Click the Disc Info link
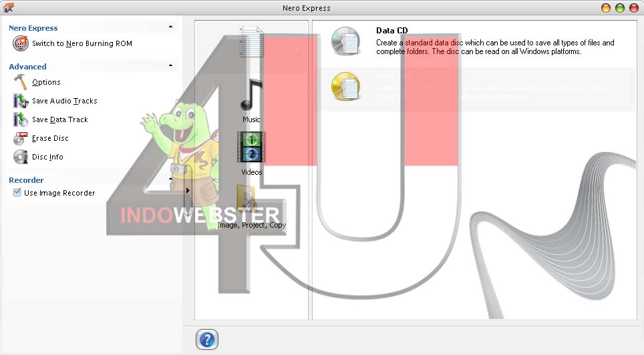 click(47, 157)
